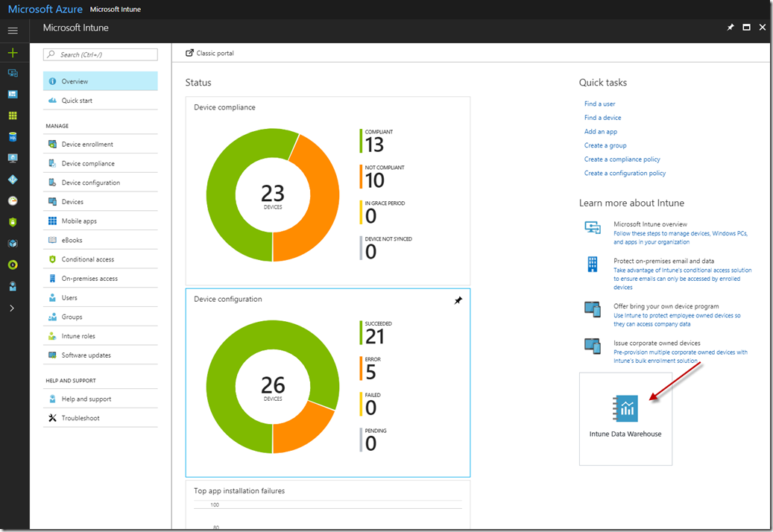Click the eBooks icon
The height and width of the screenshot is (532, 773).
click(x=52, y=240)
